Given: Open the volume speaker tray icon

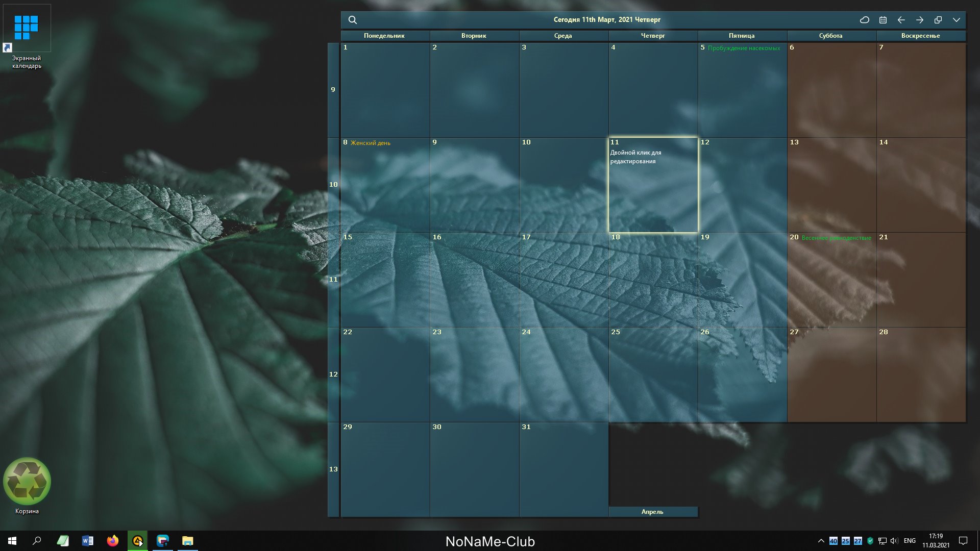Looking at the screenshot, I should [894, 541].
